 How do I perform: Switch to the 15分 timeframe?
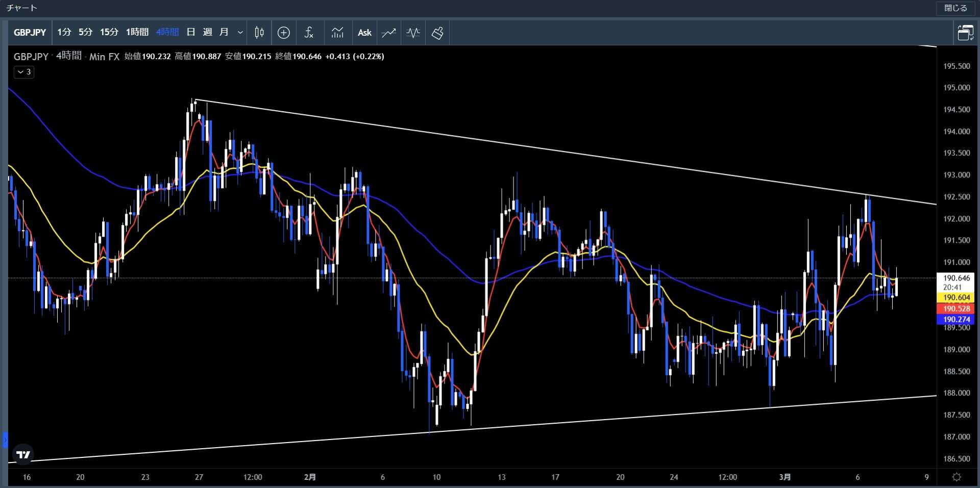coord(109,33)
